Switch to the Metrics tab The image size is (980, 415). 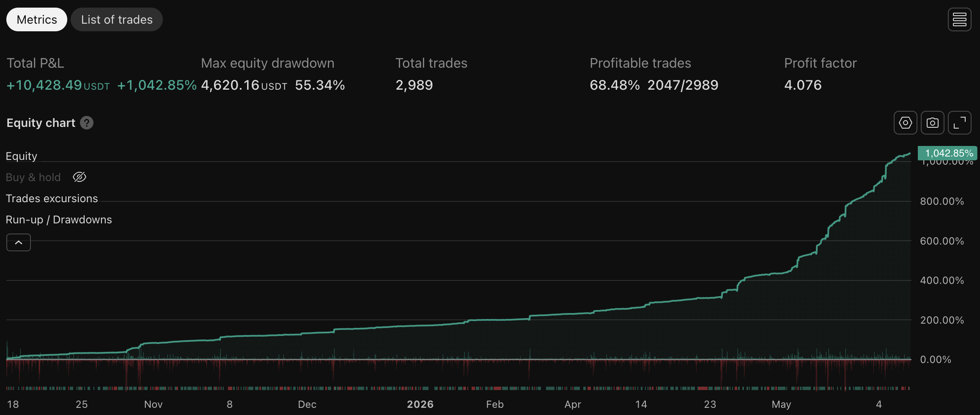click(37, 19)
